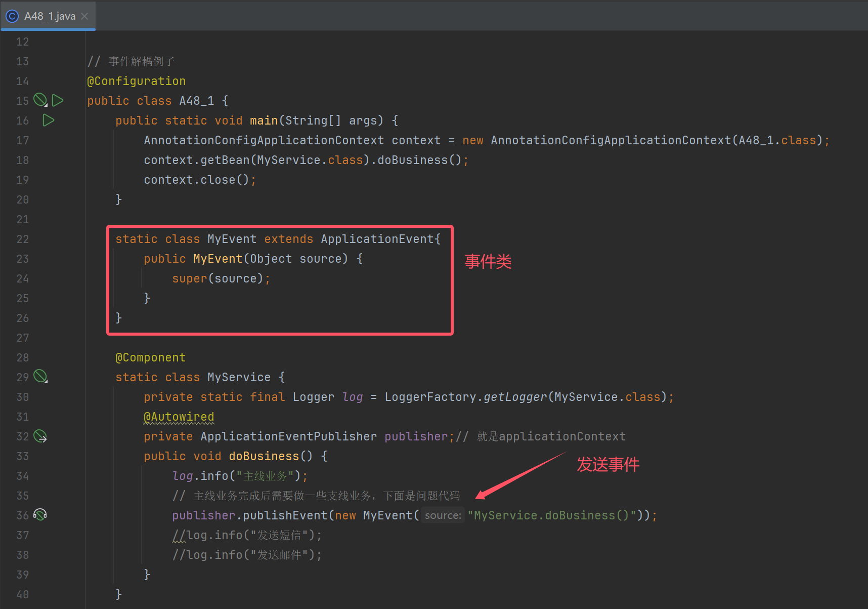
Task: Click doBusiness() call on line 18
Action: [x=419, y=160]
